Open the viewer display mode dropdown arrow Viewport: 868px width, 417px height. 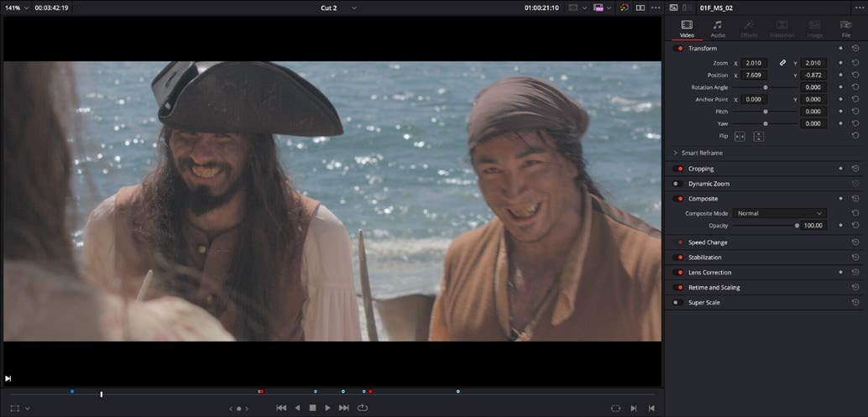pos(586,8)
